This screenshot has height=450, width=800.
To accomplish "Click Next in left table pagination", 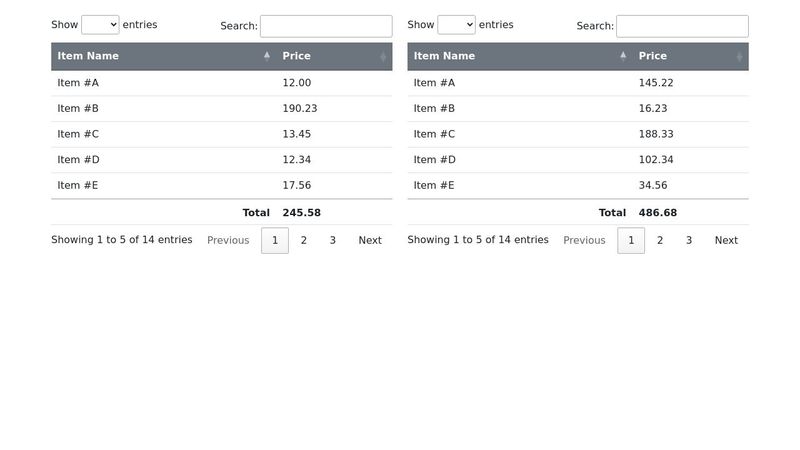I will coord(370,240).
